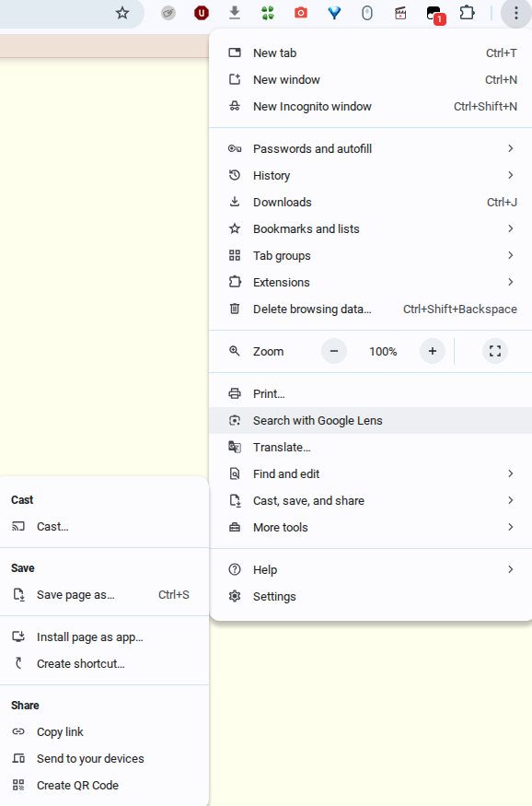Expand the History submenu arrow
This screenshot has width=532, height=806.
click(x=511, y=175)
